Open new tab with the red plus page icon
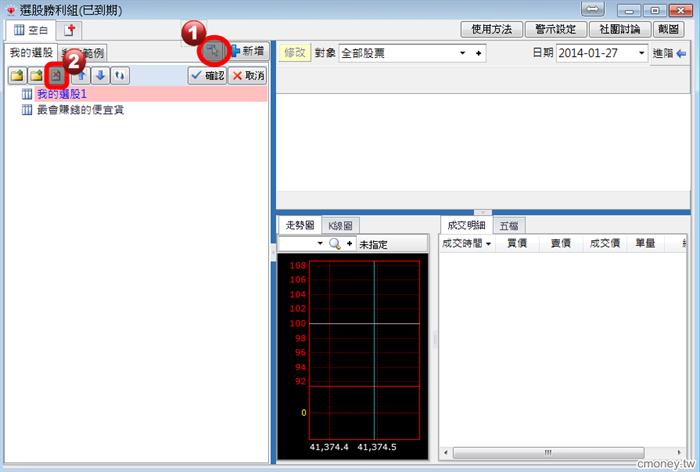700x472 pixels. pyautogui.click(x=70, y=29)
